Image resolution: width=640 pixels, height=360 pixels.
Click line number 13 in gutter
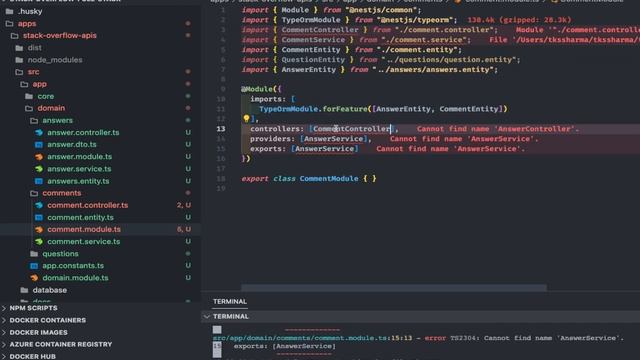pos(221,129)
